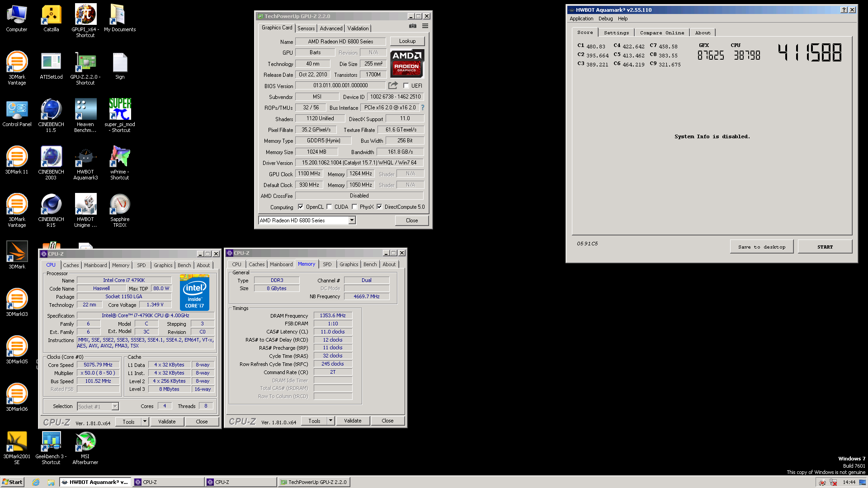
Task: Open the GPU-Z hamburger menu icon
Action: (425, 26)
